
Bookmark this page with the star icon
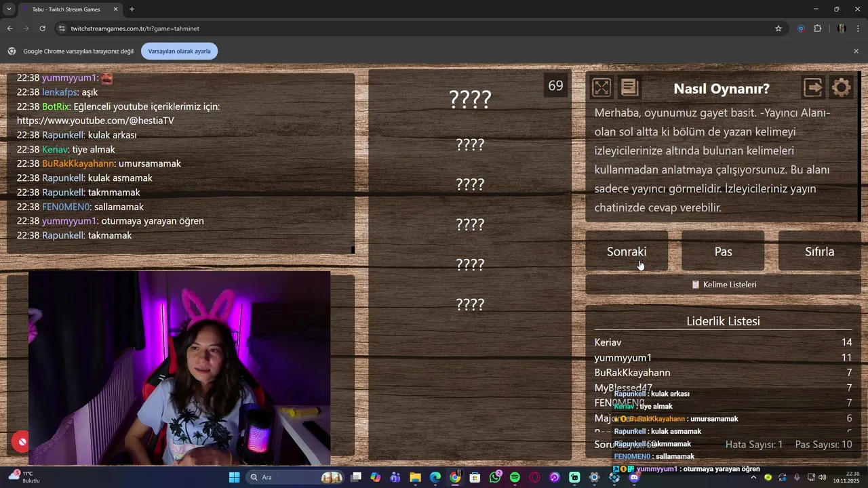(x=778, y=28)
